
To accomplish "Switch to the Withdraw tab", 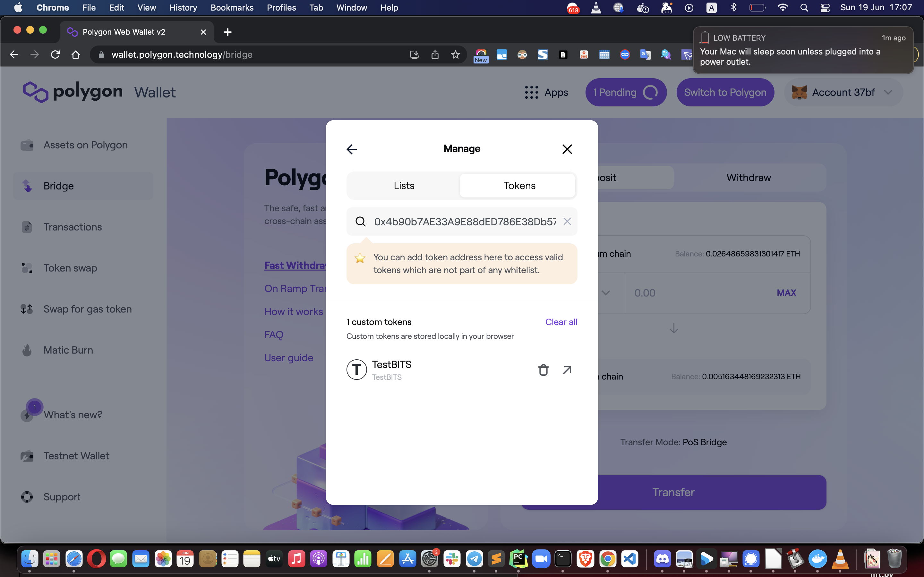I will tap(748, 178).
